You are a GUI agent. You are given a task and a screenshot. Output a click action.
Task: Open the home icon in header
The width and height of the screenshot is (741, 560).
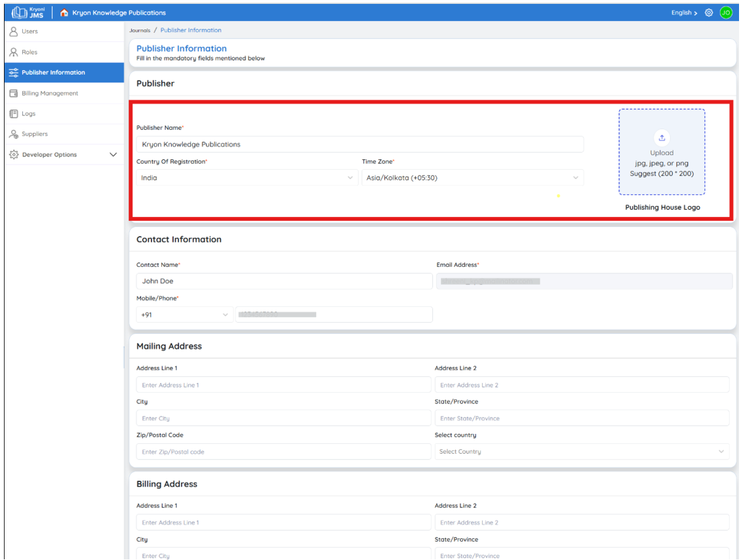64,12
